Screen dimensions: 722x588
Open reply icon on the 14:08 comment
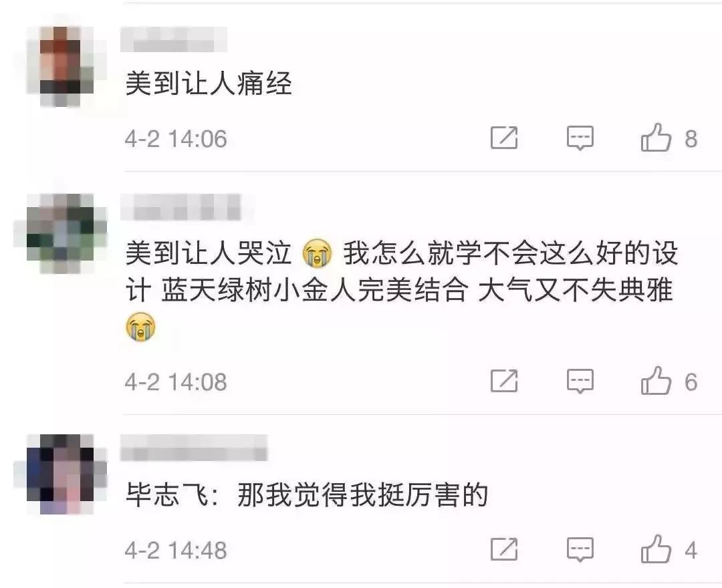[580, 381]
